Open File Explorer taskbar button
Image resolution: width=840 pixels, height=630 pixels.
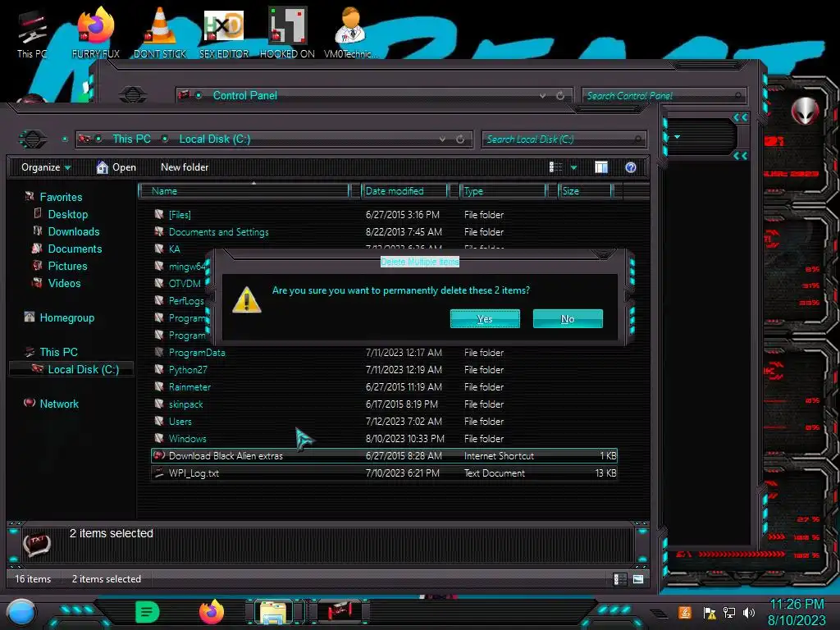point(274,612)
